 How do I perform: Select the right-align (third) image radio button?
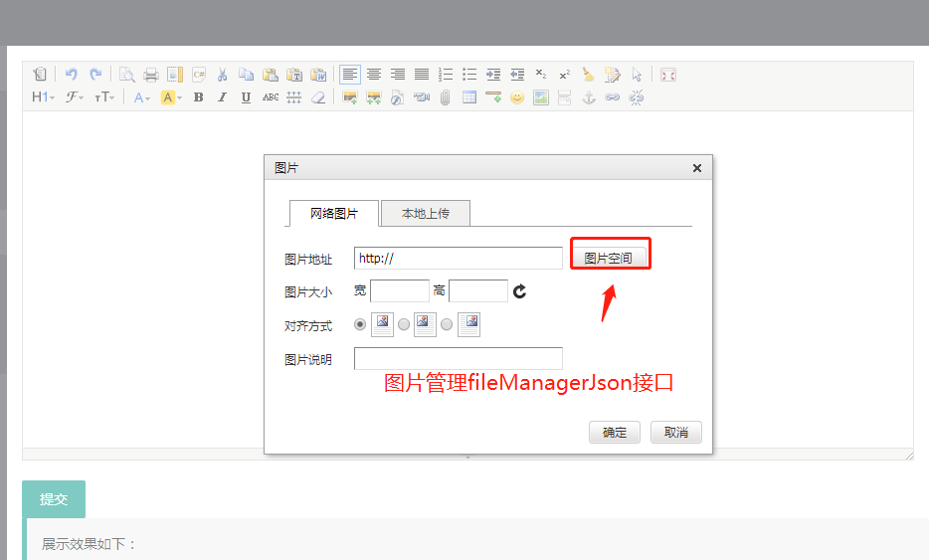(447, 325)
